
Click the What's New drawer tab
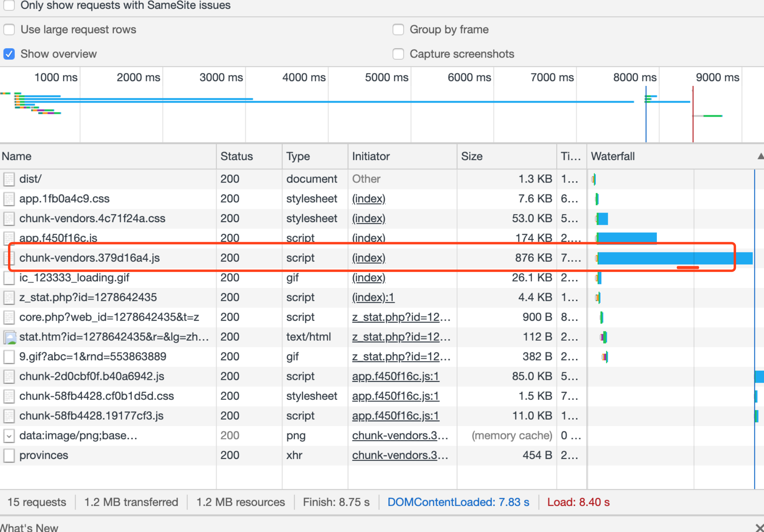click(x=29, y=527)
